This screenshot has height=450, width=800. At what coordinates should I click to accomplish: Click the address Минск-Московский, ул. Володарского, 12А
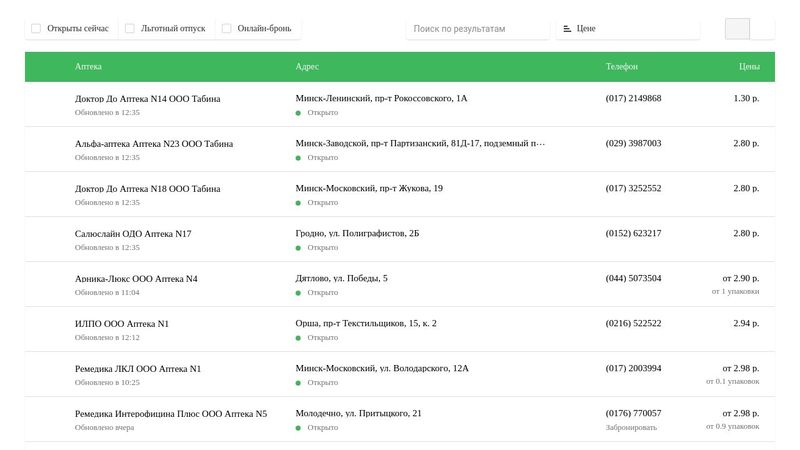tap(382, 368)
